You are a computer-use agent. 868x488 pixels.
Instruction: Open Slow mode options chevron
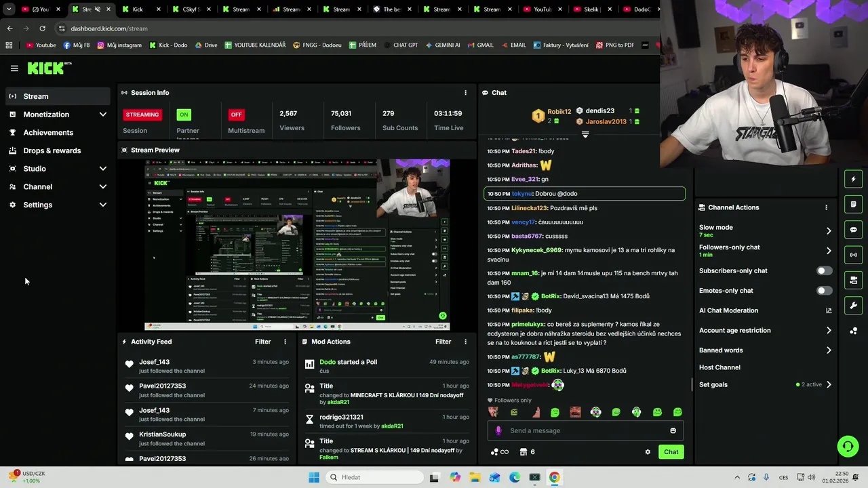[829, 231]
